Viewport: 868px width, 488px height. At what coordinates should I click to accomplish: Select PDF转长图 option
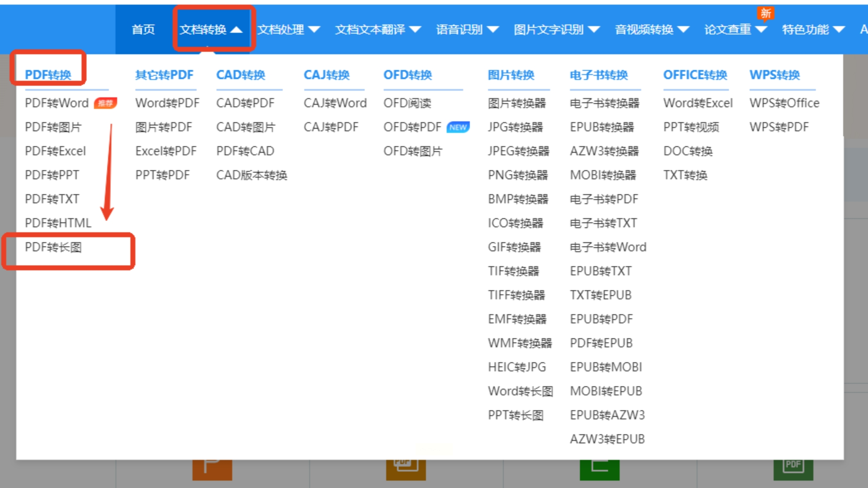tap(53, 247)
